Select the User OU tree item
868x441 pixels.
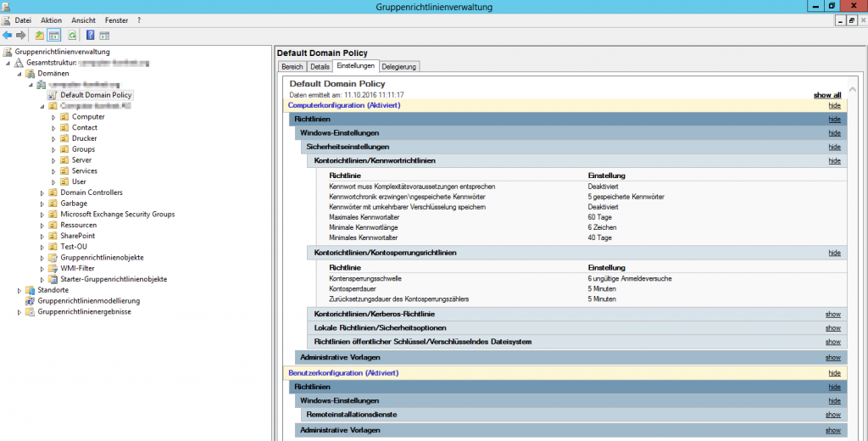(x=79, y=181)
